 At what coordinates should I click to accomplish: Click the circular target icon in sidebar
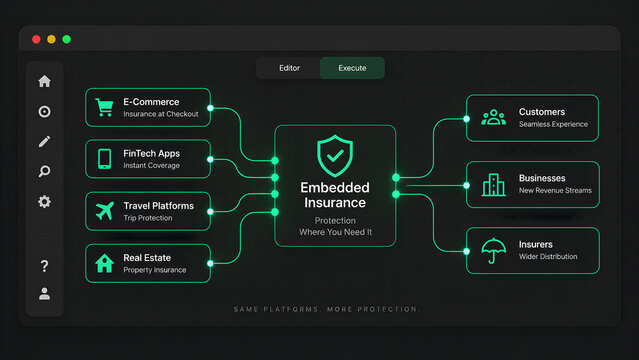44,111
